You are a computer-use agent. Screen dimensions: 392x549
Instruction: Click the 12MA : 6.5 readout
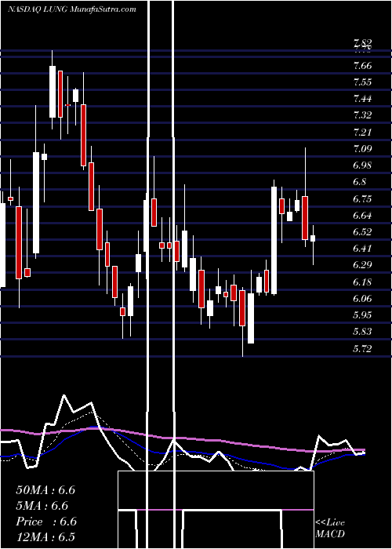tap(45, 536)
